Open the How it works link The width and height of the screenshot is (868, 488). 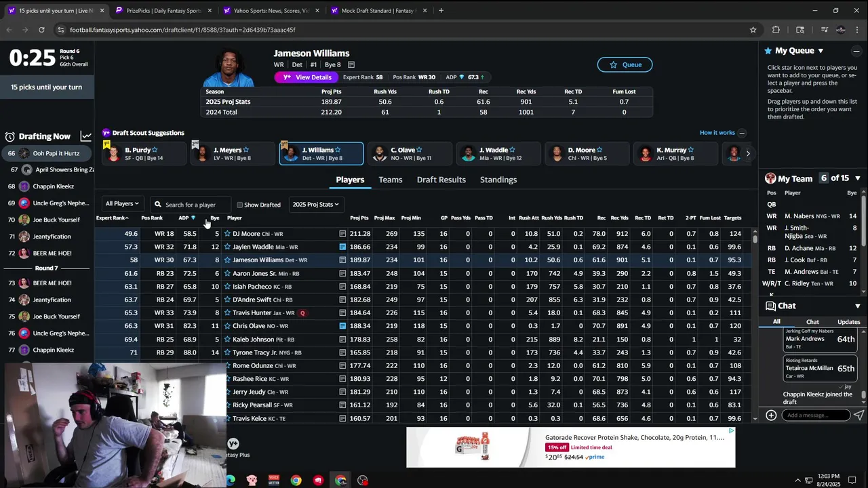coord(717,133)
